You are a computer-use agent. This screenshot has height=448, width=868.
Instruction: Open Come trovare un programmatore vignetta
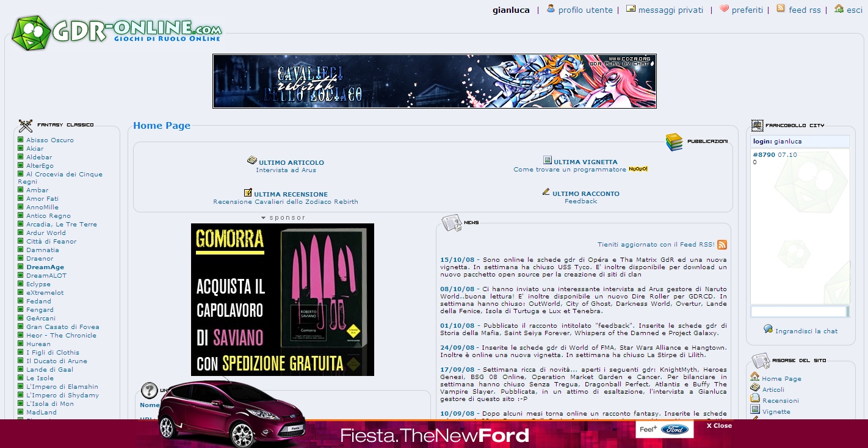(570, 170)
